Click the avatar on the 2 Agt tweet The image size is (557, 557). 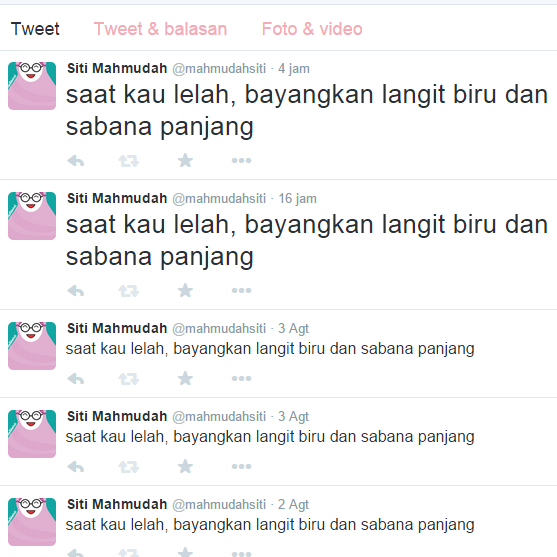(x=32, y=522)
